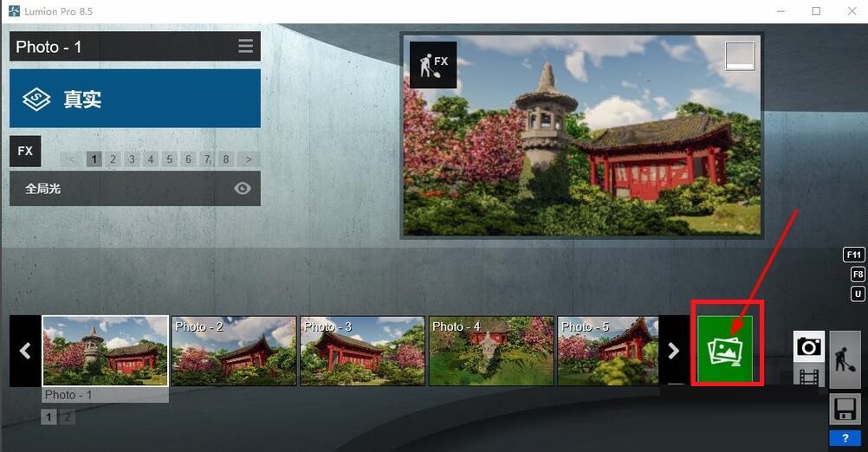Go to effects page 8
Viewport: 868px width, 452px height.
click(x=226, y=159)
